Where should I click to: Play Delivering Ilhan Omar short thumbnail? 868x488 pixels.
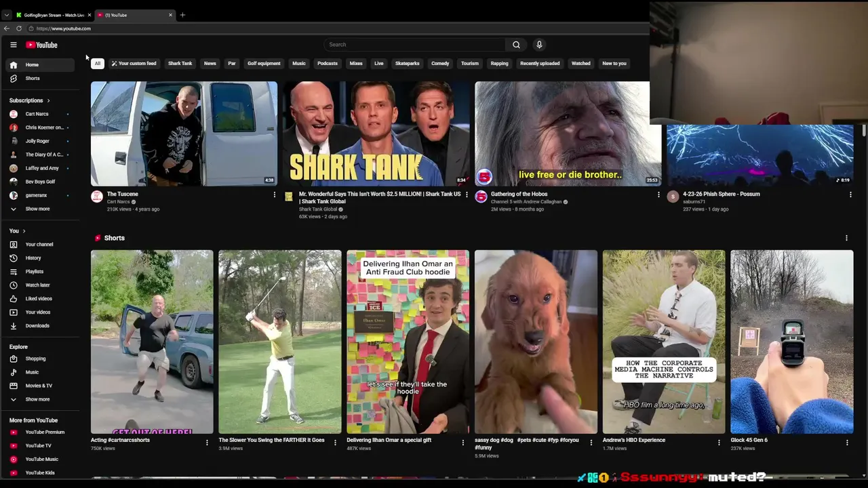point(408,342)
